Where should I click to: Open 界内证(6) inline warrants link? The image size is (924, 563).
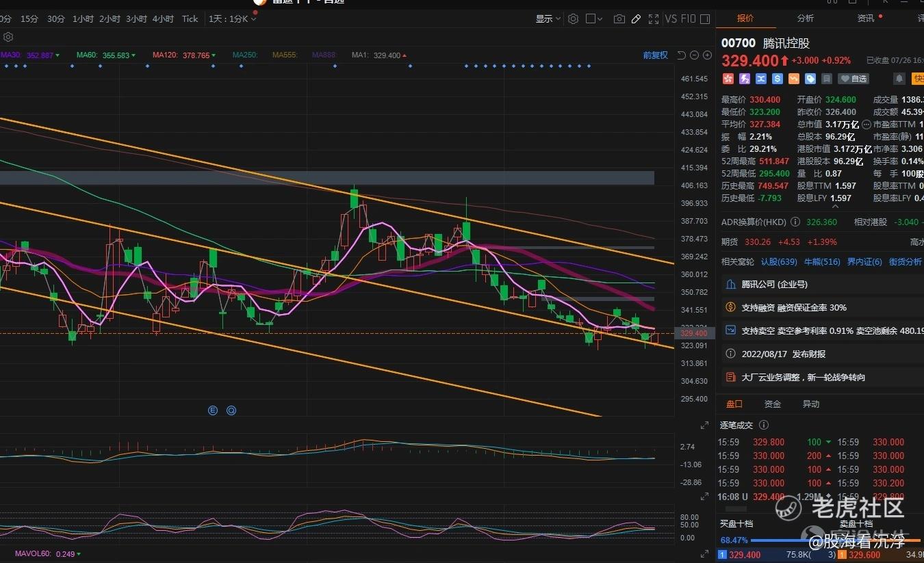pos(864,262)
